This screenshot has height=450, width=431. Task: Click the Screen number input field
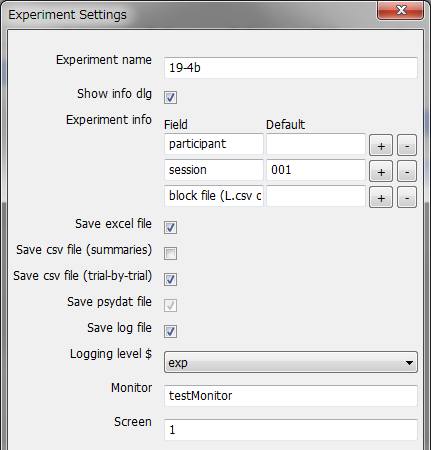coord(291,430)
